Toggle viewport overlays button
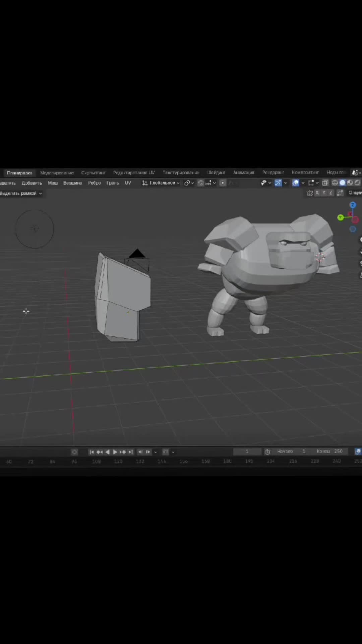Image resolution: width=362 pixels, height=644 pixels. [x=296, y=183]
